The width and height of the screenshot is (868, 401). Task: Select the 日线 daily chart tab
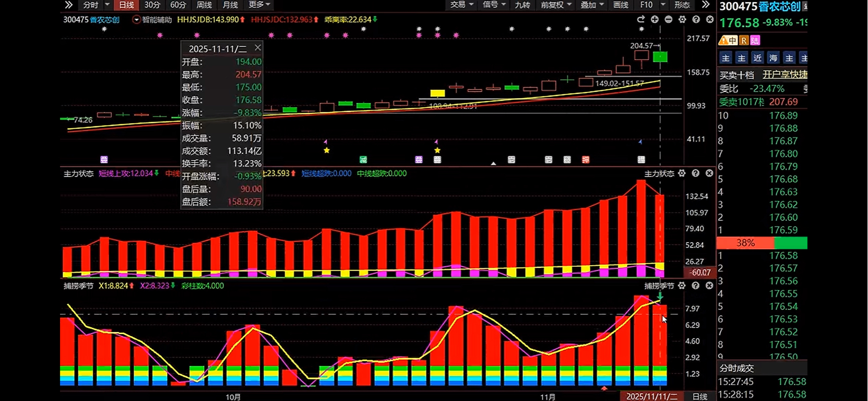(x=126, y=5)
